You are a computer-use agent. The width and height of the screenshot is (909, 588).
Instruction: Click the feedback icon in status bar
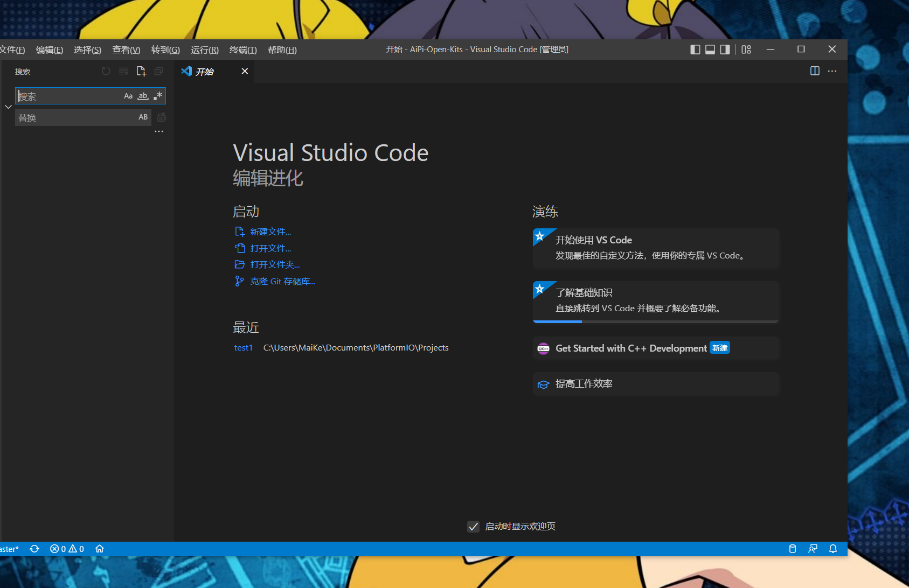(x=813, y=549)
